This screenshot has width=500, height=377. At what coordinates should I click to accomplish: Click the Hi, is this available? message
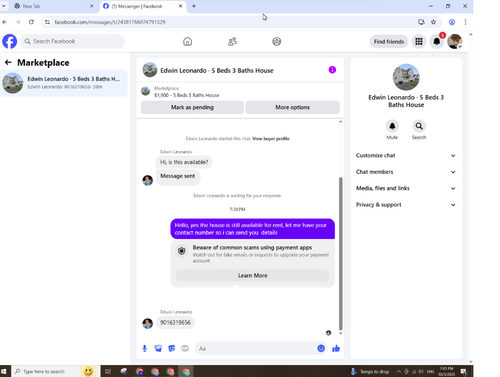pyautogui.click(x=184, y=162)
